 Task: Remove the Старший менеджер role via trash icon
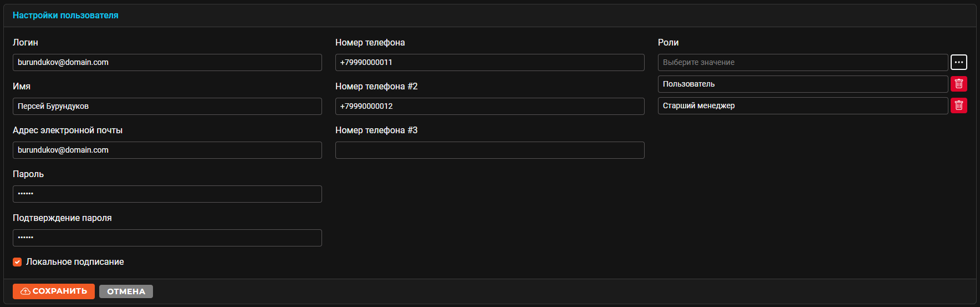959,105
